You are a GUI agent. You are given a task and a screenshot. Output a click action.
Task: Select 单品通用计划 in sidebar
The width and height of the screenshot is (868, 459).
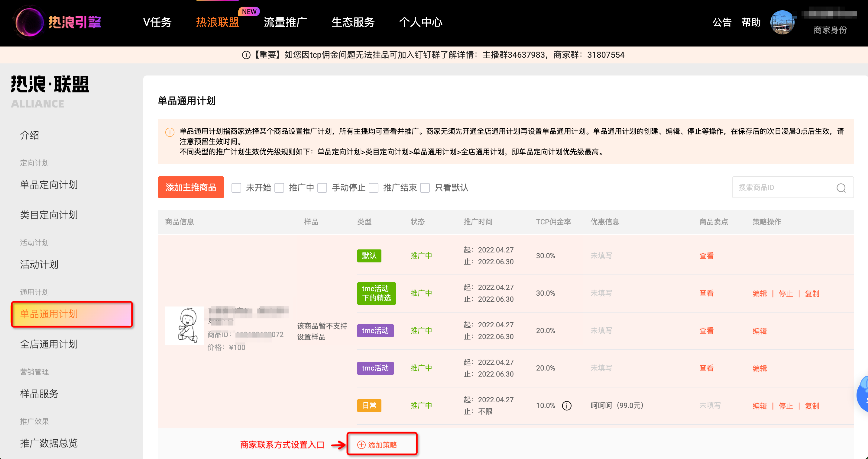(72, 314)
